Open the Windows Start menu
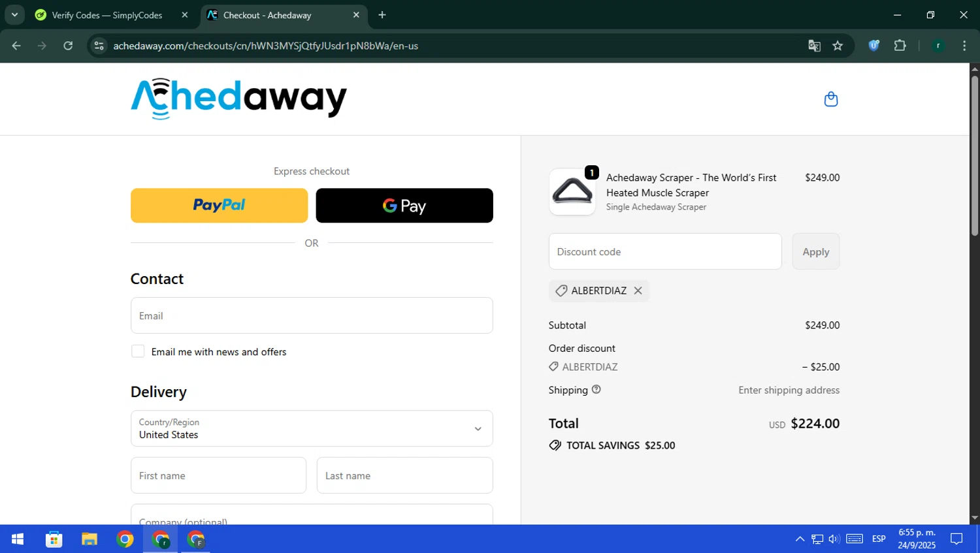This screenshot has height=553, width=980. pos(18,539)
